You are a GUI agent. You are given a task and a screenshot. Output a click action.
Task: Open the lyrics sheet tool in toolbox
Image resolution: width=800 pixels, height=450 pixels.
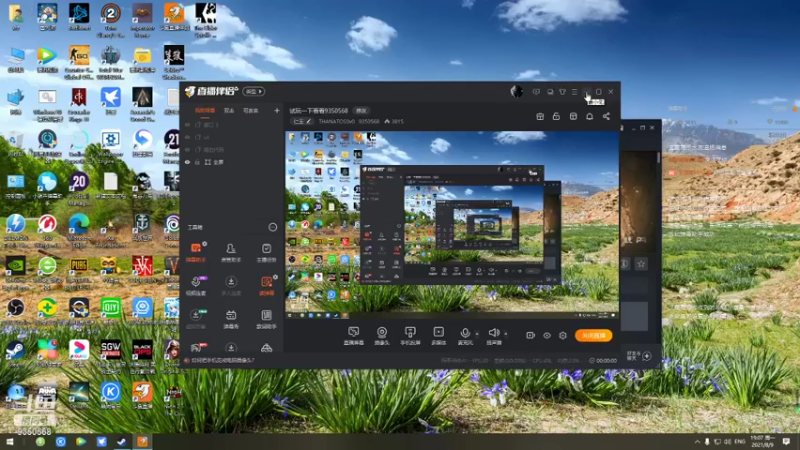tap(266, 318)
